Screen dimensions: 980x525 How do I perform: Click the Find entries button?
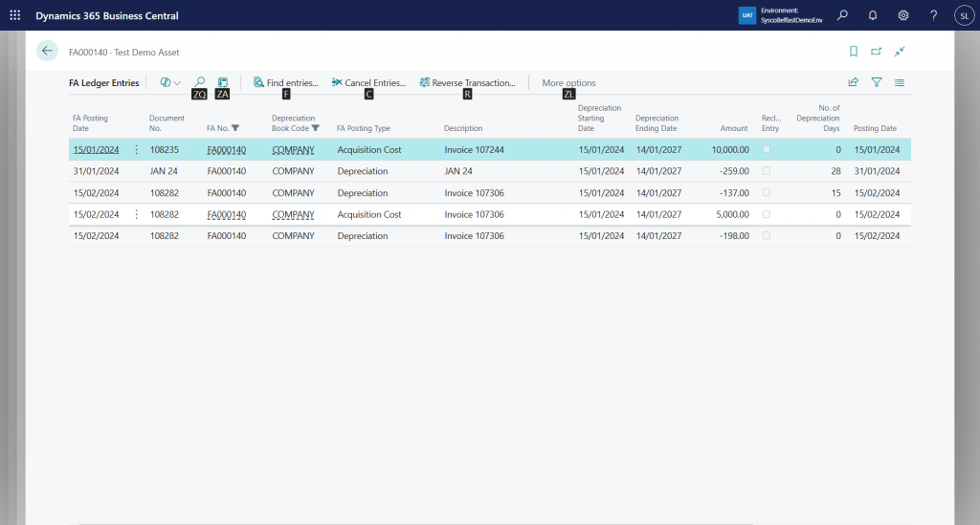[x=285, y=83]
